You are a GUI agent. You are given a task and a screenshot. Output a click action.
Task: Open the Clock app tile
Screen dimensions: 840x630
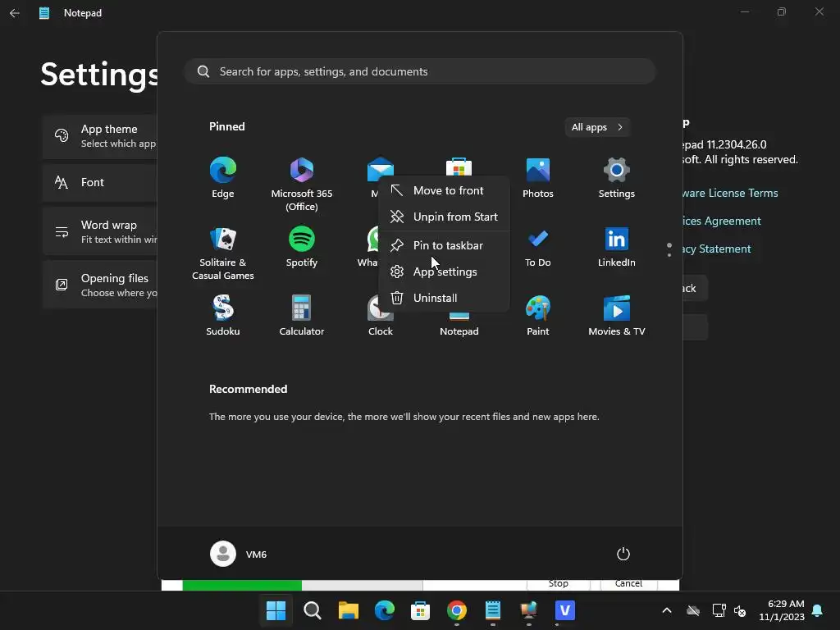tap(381, 322)
